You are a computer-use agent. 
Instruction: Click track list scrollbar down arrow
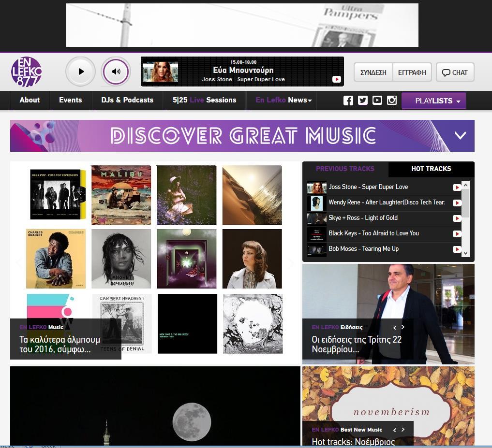(x=466, y=253)
